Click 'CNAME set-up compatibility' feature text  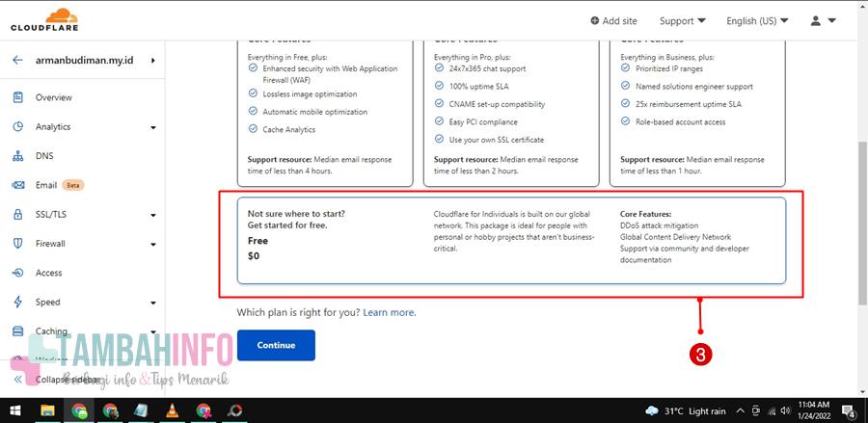(497, 104)
